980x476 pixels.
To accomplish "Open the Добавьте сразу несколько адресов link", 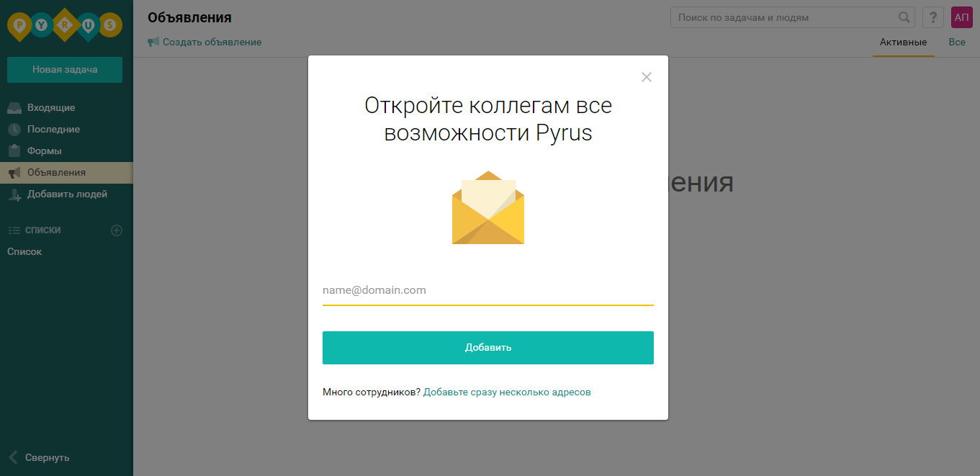I will pyautogui.click(x=507, y=392).
